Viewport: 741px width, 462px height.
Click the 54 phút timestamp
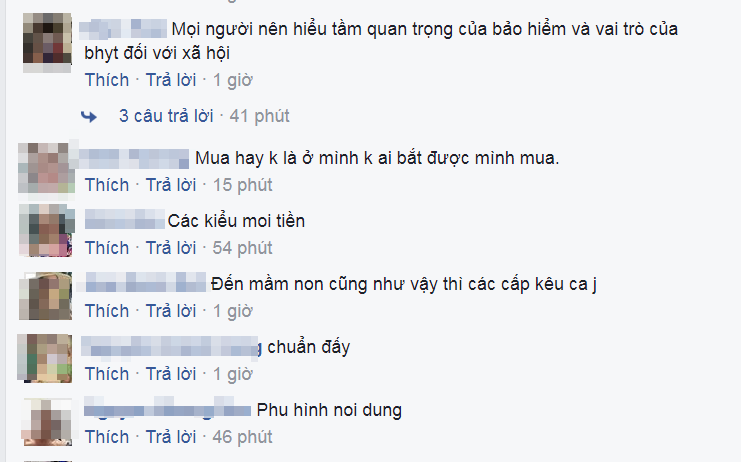[242, 248]
